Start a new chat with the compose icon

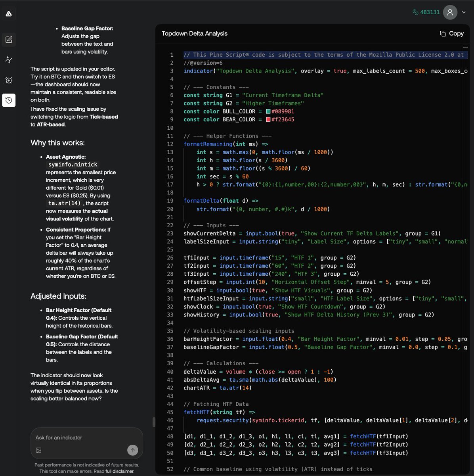point(9,40)
